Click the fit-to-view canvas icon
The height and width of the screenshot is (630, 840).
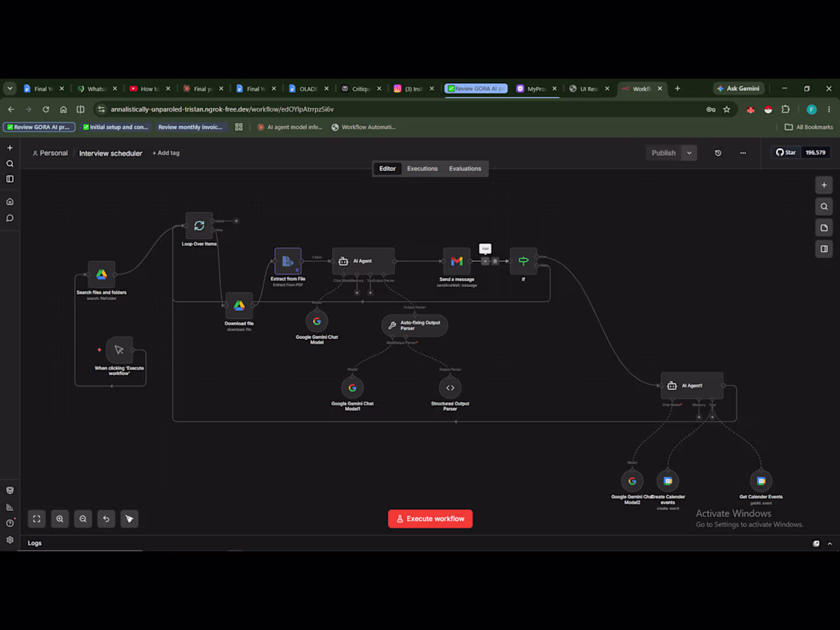pyautogui.click(x=37, y=519)
